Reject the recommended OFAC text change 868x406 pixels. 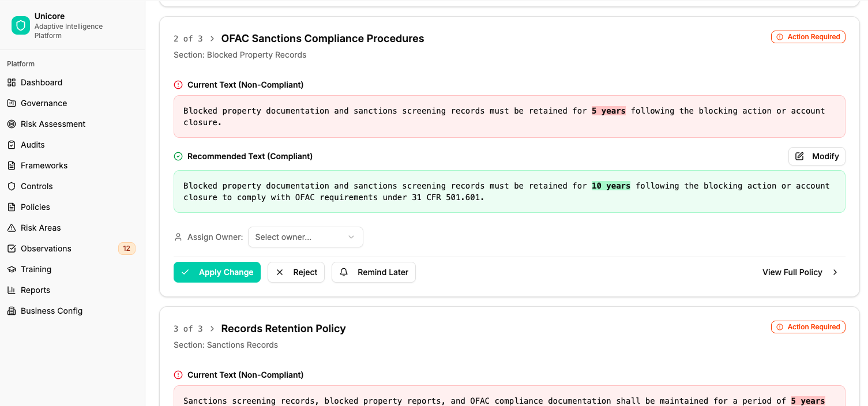click(x=296, y=272)
